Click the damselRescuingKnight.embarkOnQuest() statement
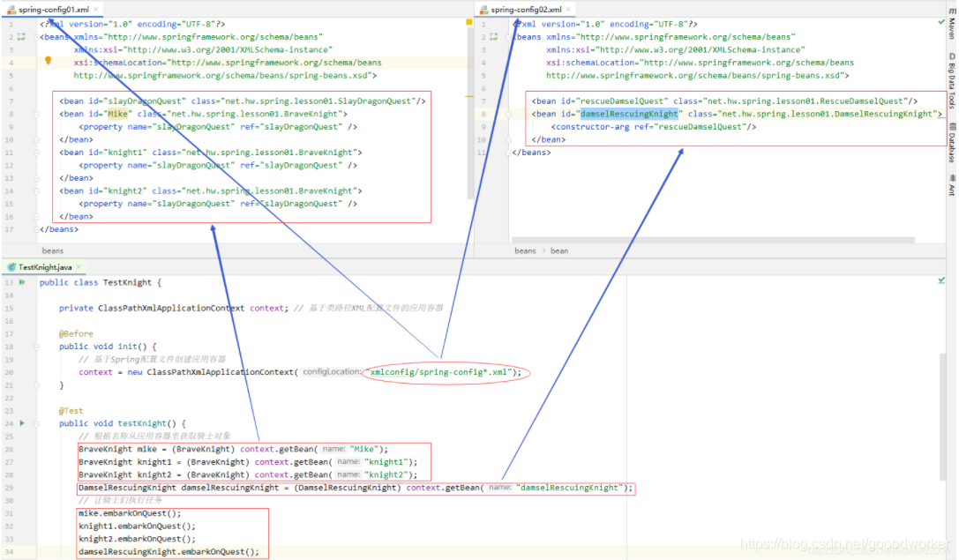Image resolution: width=959 pixels, height=560 pixels. pos(169,551)
